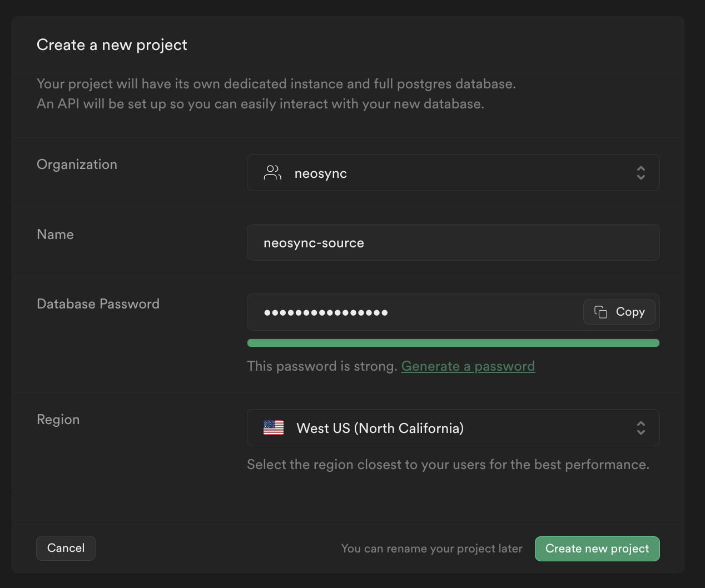Click the US flag icon in Region
705x588 pixels.
click(274, 427)
